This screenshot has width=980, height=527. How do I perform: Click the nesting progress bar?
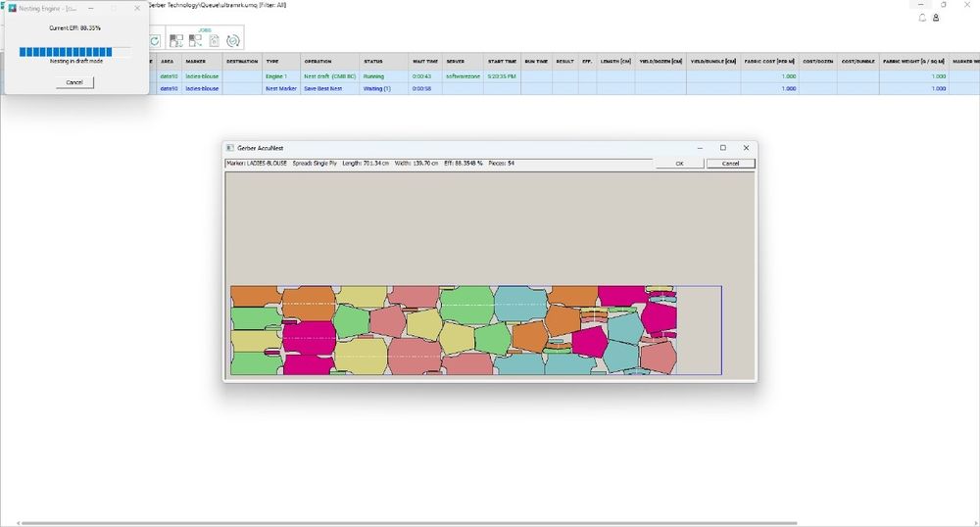tap(75, 52)
